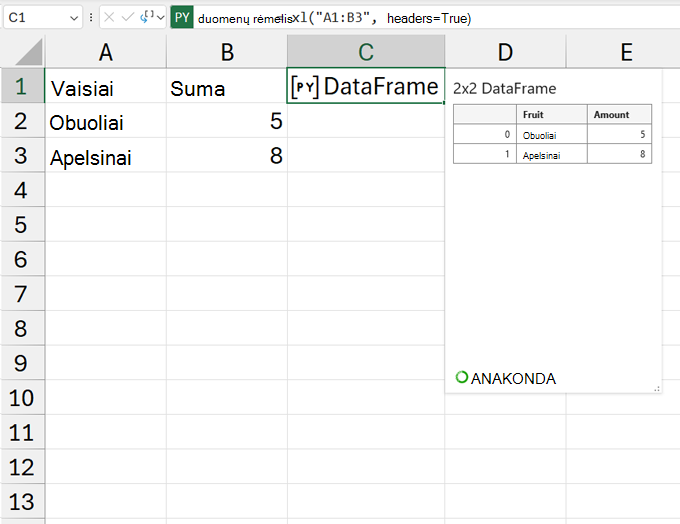
Task: Select row 10 header
Action: [23, 397]
